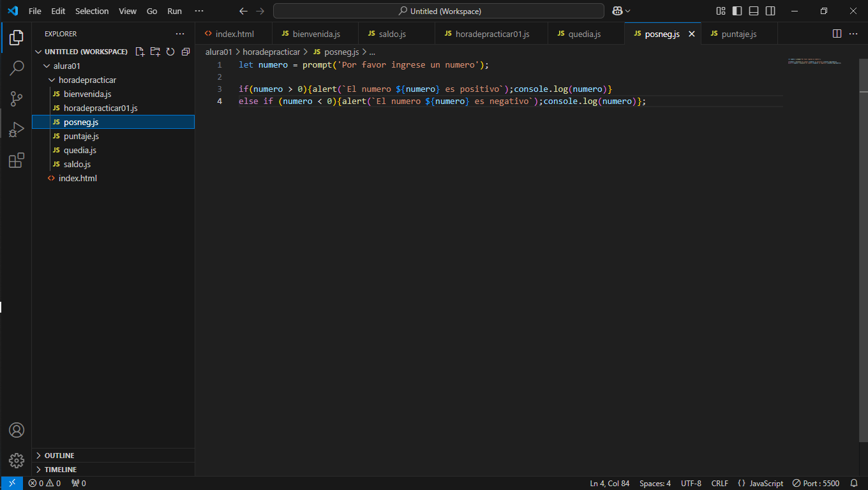Click the editor minimap preview
The width and height of the screenshot is (868, 490).
814,62
